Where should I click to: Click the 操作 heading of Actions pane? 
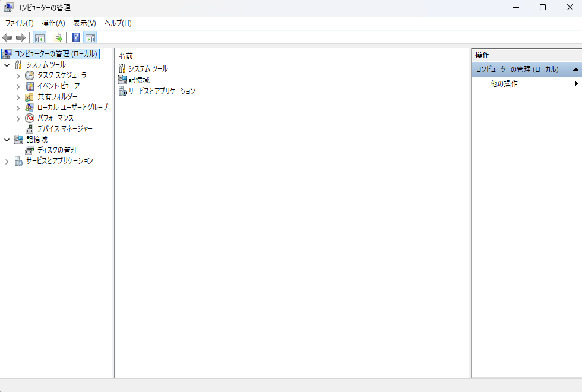(482, 55)
